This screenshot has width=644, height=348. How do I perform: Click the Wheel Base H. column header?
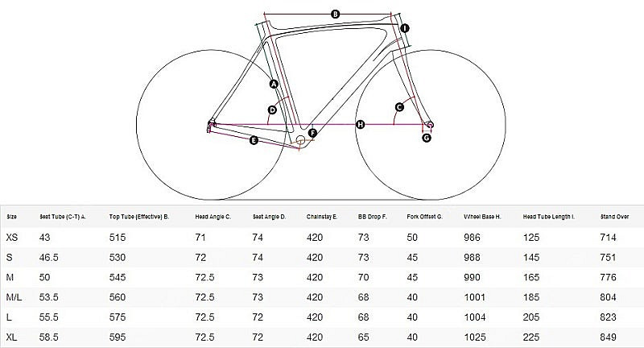[x=482, y=217]
